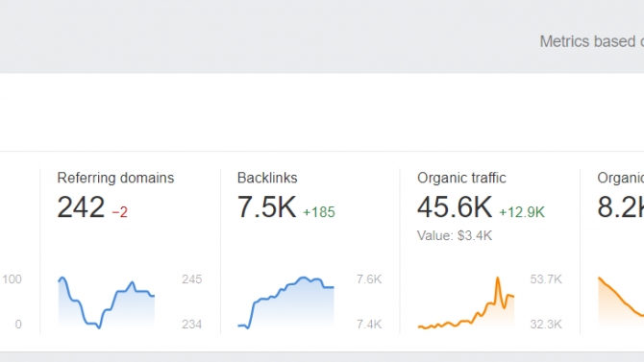Image resolution: width=644 pixels, height=362 pixels.
Task: Open the Organic traffic orange chart
Action: point(466,302)
